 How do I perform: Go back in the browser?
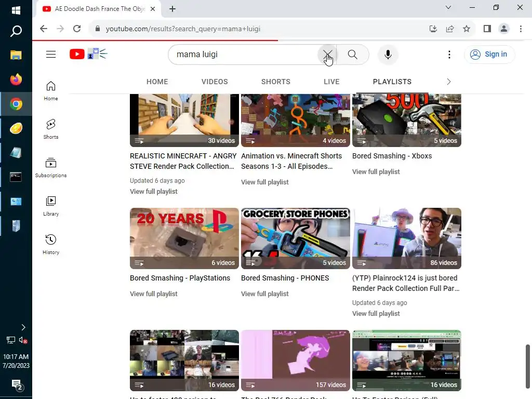point(44,29)
